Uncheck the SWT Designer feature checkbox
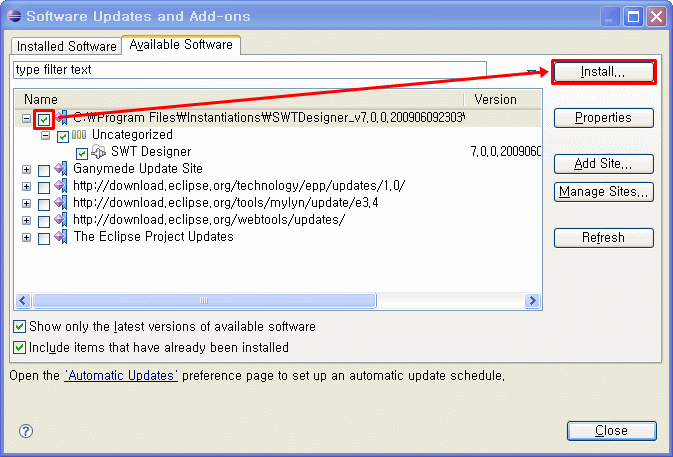This screenshot has height=457, width=673. tap(82, 154)
